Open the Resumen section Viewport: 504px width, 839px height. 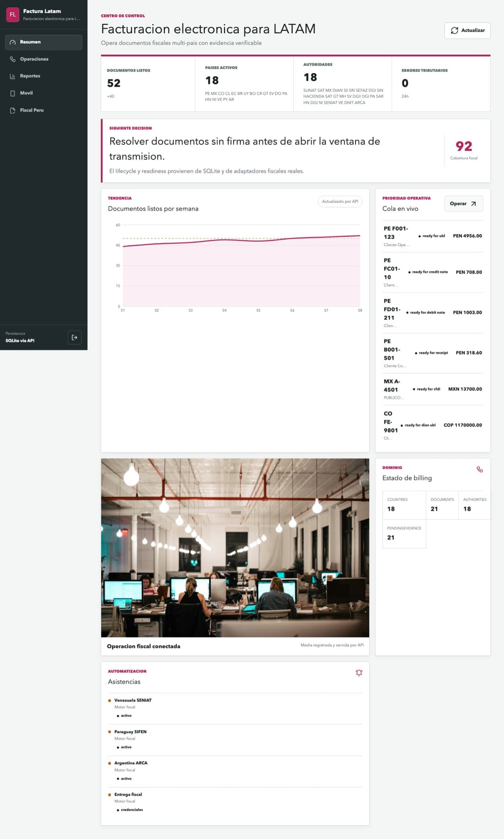[x=44, y=42]
